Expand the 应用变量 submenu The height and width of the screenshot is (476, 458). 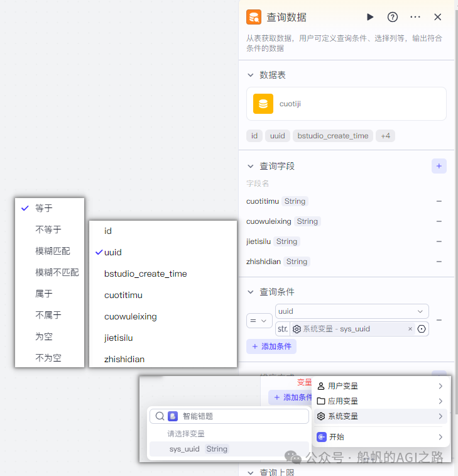(380, 401)
